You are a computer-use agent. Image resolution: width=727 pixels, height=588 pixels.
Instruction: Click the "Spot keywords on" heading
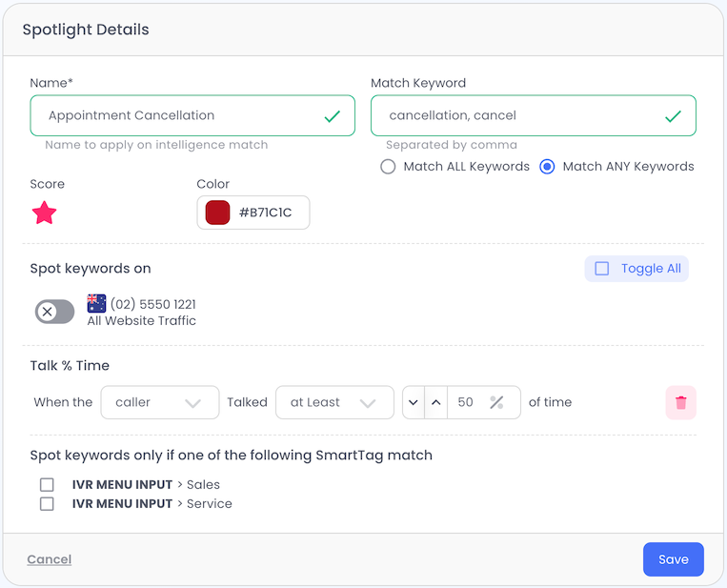click(91, 269)
